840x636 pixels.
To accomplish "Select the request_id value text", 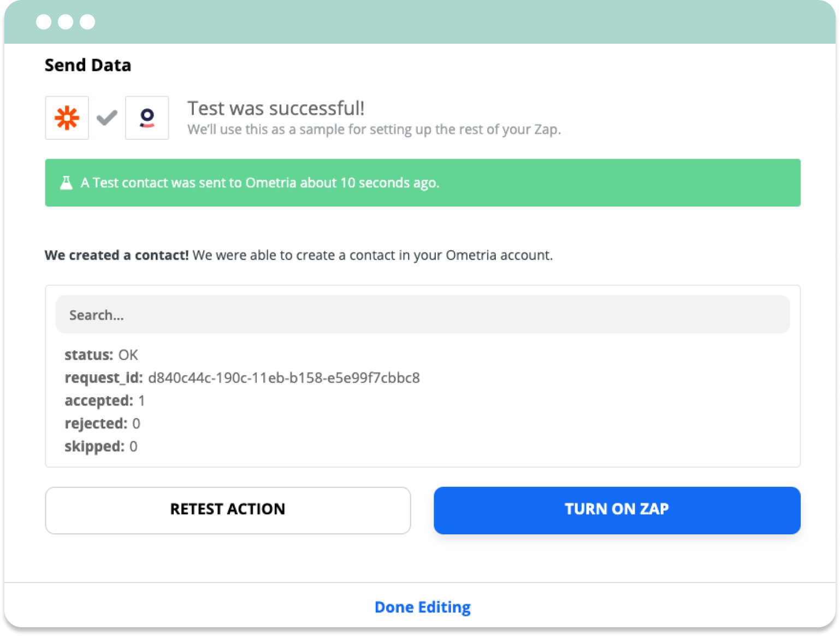I will [x=284, y=378].
